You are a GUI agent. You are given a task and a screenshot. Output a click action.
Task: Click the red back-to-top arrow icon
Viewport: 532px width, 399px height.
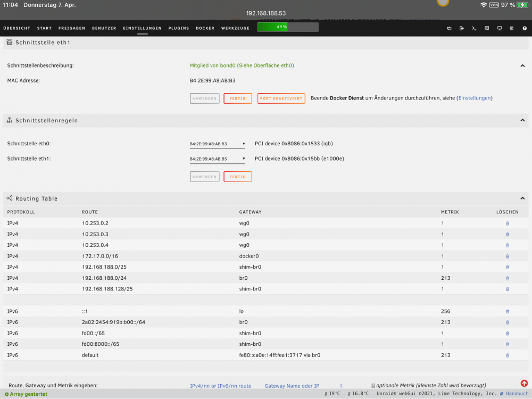pyautogui.click(x=524, y=384)
